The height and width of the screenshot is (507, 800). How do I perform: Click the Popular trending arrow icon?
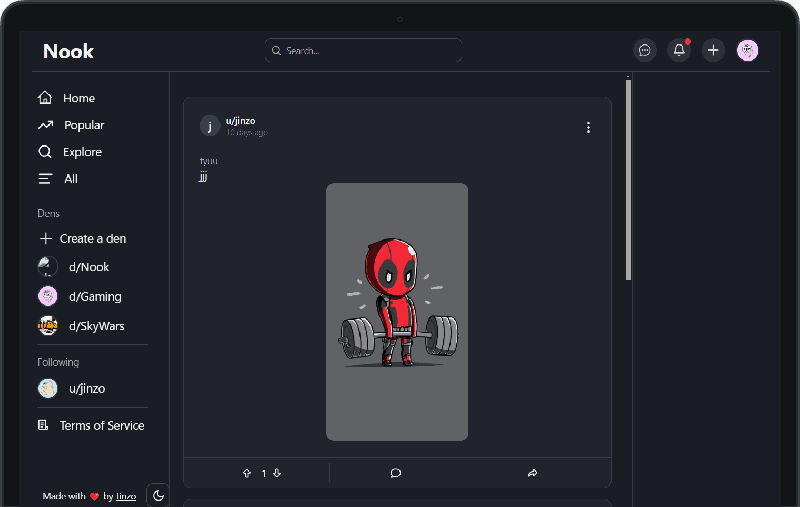[45, 125]
